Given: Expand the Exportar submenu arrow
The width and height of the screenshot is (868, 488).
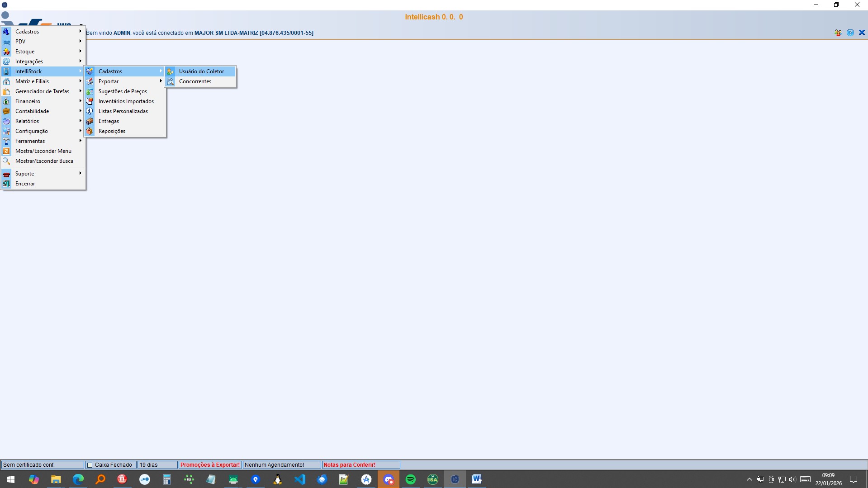Looking at the screenshot, I should tap(161, 81).
